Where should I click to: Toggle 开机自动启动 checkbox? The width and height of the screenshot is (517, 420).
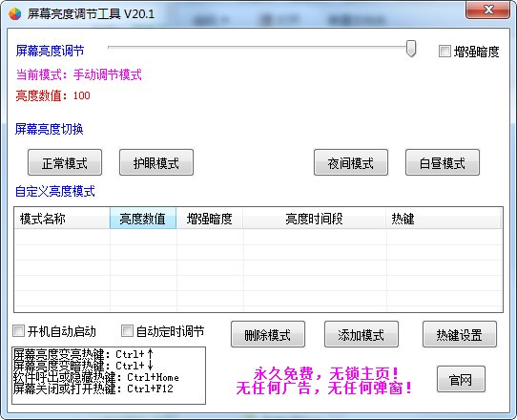pos(18,330)
